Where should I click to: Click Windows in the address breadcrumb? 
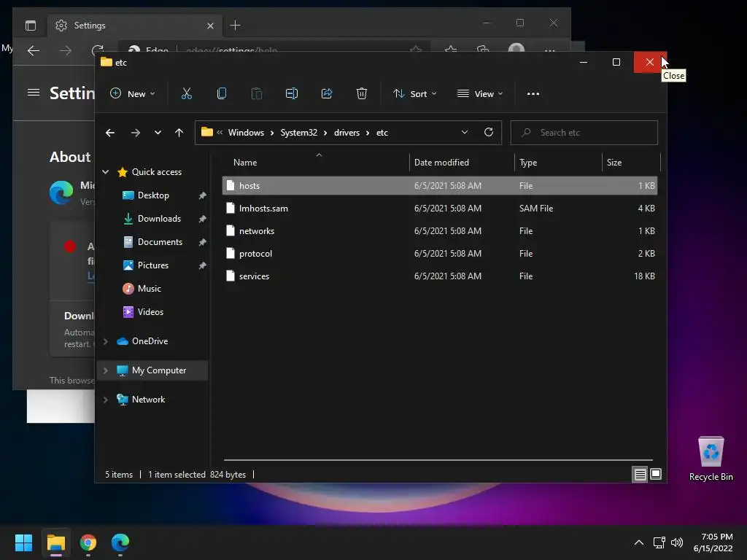pos(246,133)
